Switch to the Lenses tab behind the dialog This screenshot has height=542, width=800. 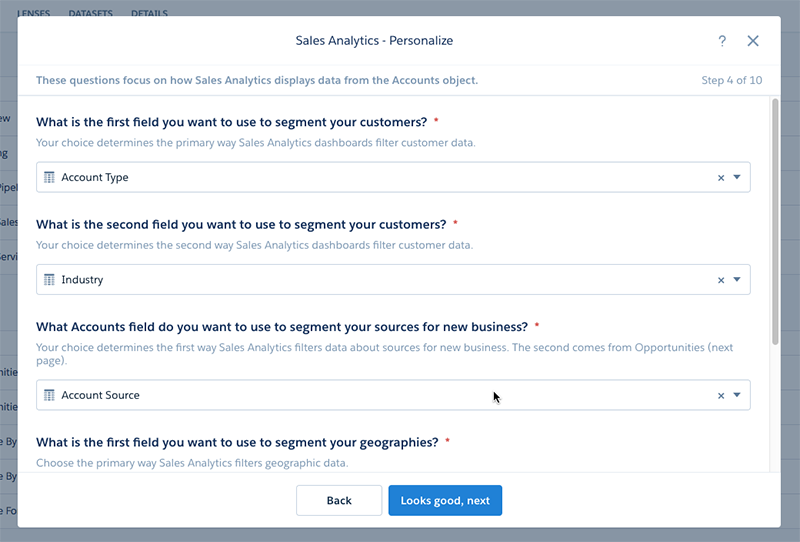coord(34,13)
